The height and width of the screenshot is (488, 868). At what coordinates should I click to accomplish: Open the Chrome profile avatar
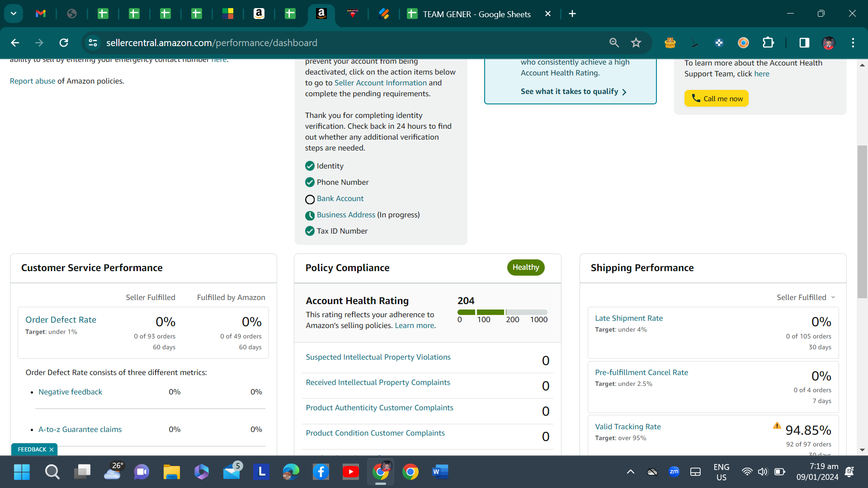coord(829,42)
